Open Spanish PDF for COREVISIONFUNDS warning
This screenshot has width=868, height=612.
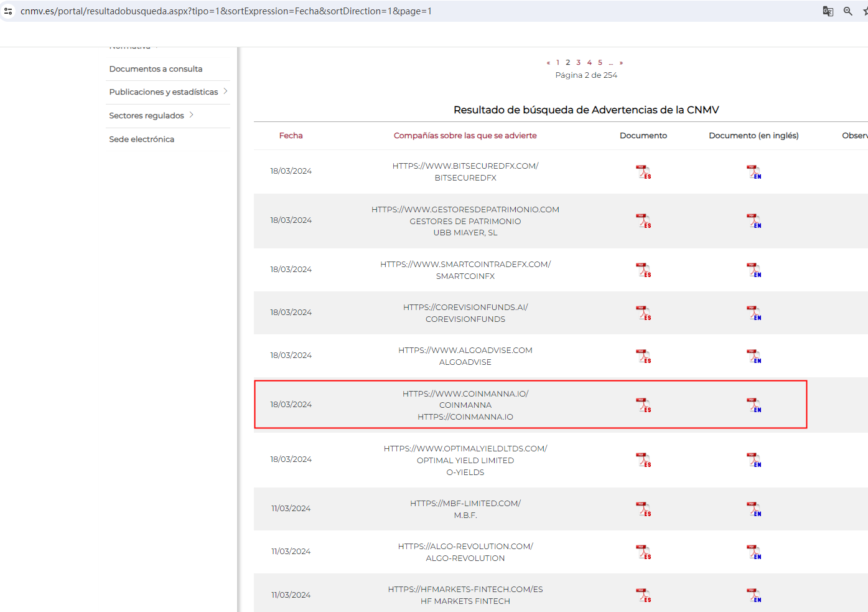click(643, 313)
